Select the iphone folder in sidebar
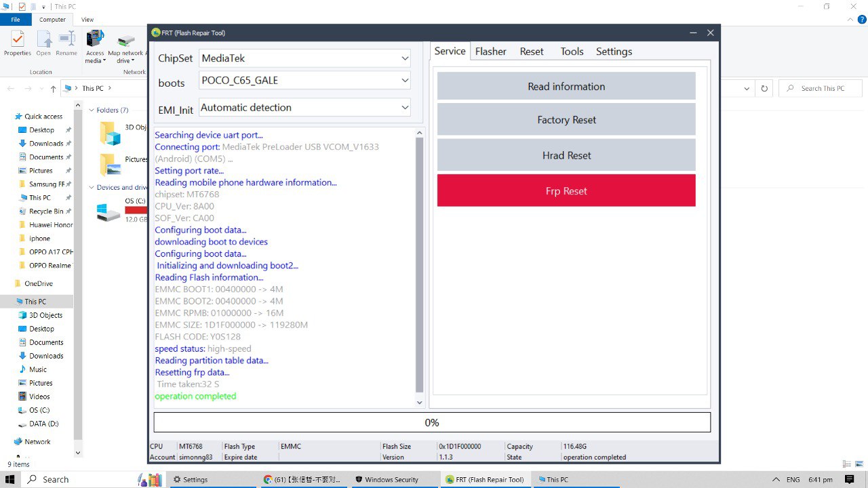 pos(39,239)
